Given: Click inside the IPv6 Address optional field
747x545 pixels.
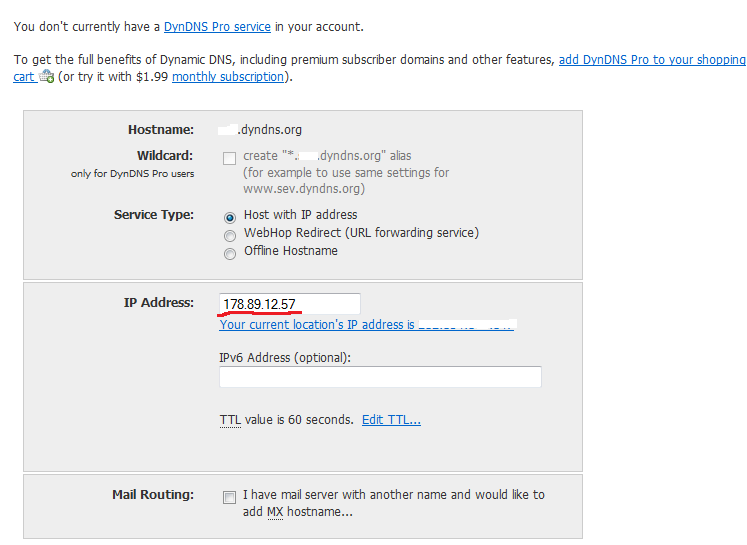Looking at the screenshot, I should [x=380, y=377].
